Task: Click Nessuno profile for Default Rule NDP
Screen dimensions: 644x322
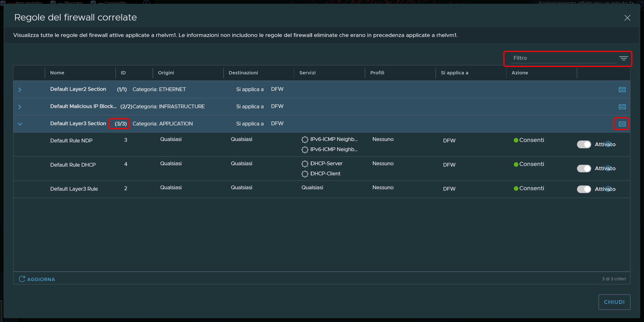Action: coord(383,139)
